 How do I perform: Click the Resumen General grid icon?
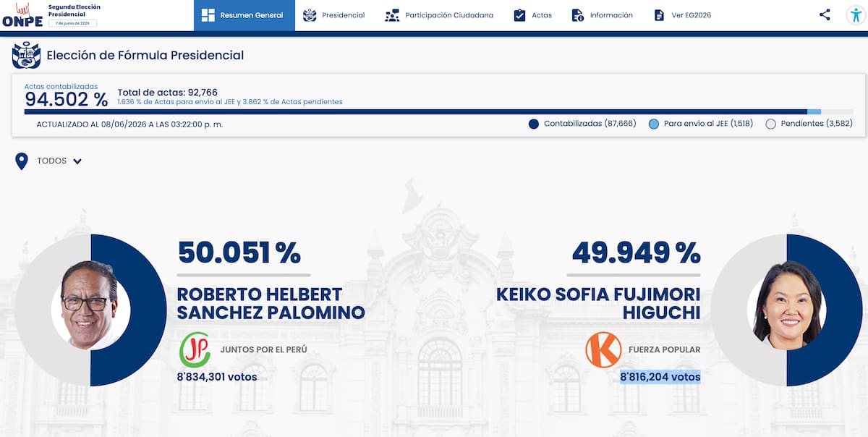point(208,15)
